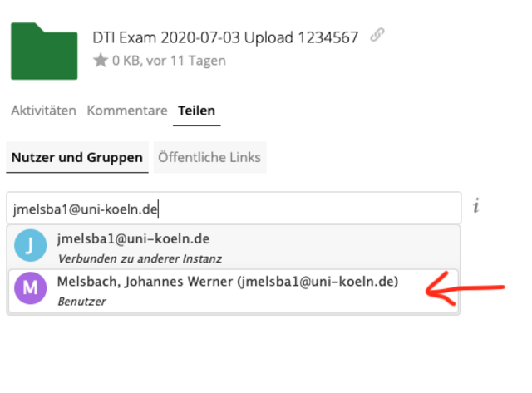Click the blue J avatar

(x=30, y=245)
